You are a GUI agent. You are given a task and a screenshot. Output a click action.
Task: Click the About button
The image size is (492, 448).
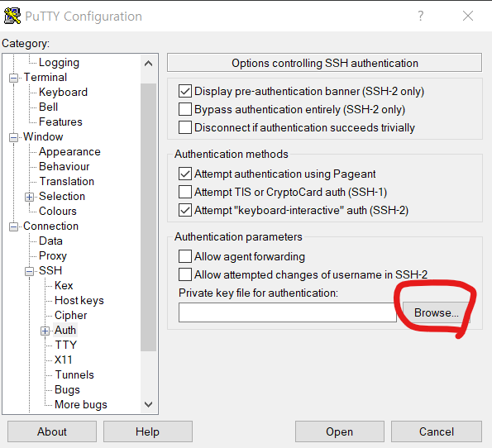(x=52, y=431)
